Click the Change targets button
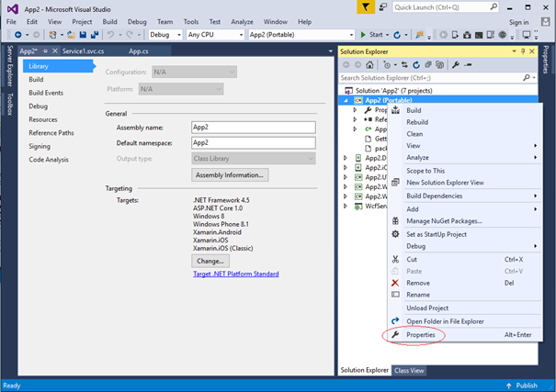The width and height of the screenshot is (556, 392). (x=210, y=261)
